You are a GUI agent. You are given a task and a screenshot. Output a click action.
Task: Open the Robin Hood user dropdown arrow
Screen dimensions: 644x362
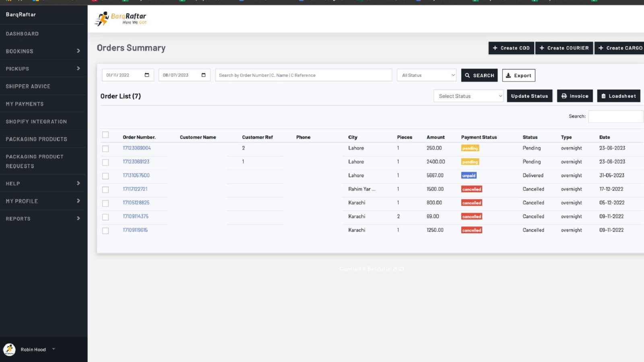pos(54,349)
